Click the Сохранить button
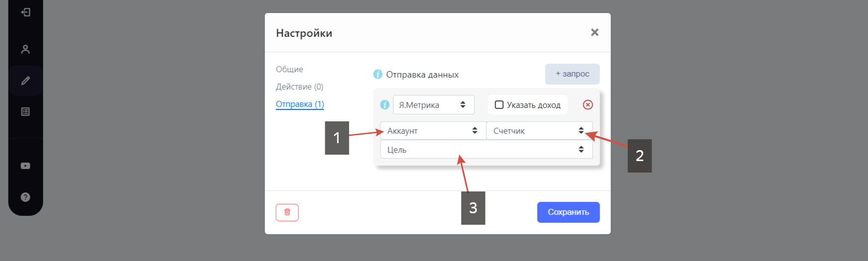Image resolution: width=868 pixels, height=261 pixels. (568, 212)
